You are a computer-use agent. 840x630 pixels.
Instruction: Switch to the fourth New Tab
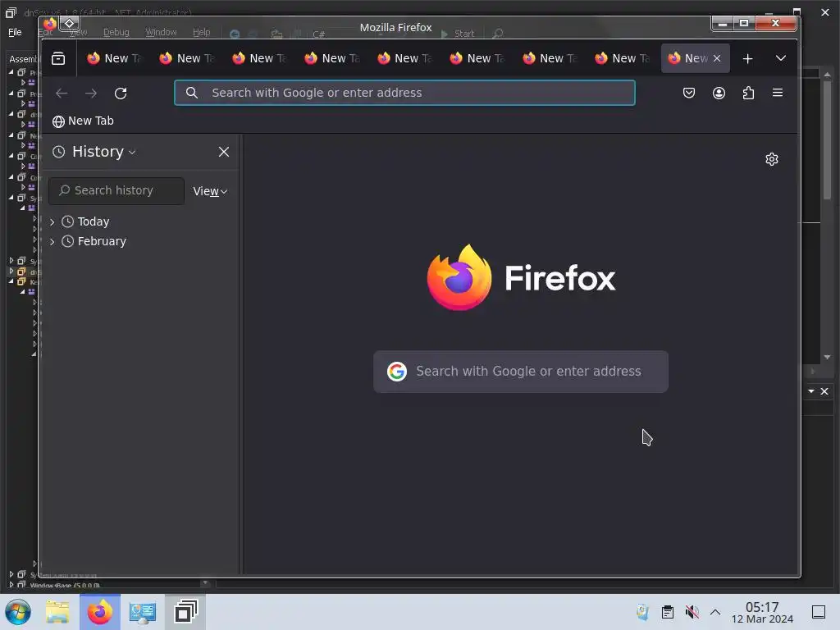click(332, 58)
